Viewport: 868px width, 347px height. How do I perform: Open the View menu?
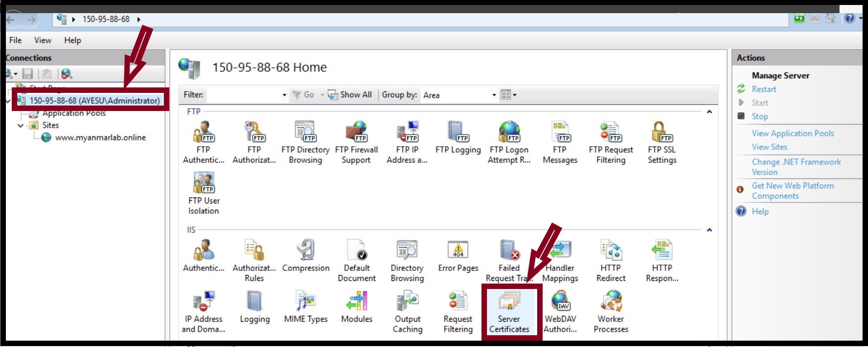point(43,40)
